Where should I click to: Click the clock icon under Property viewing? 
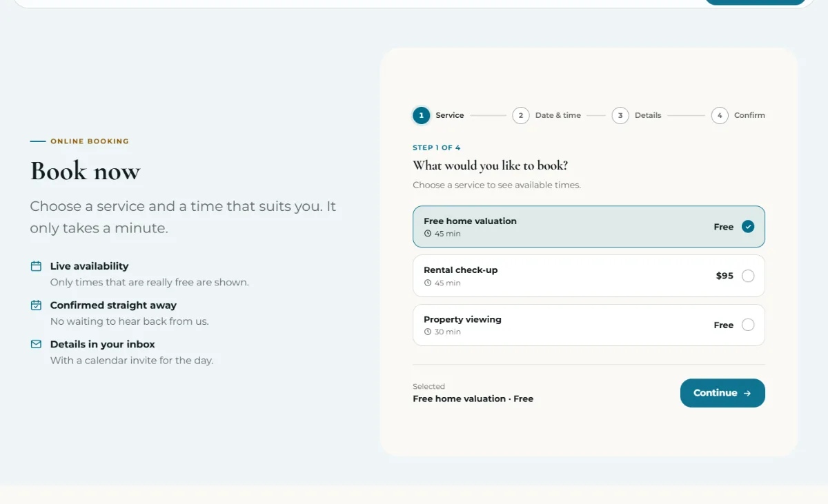coord(428,332)
